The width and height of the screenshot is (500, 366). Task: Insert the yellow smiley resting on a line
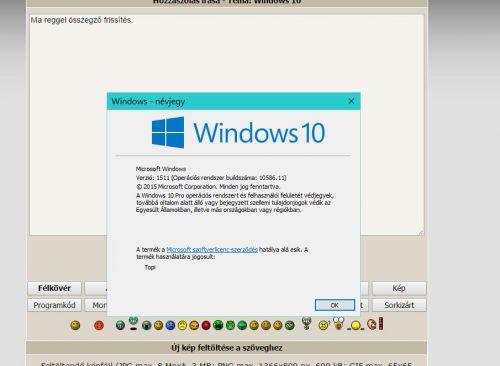tap(355, 325)
